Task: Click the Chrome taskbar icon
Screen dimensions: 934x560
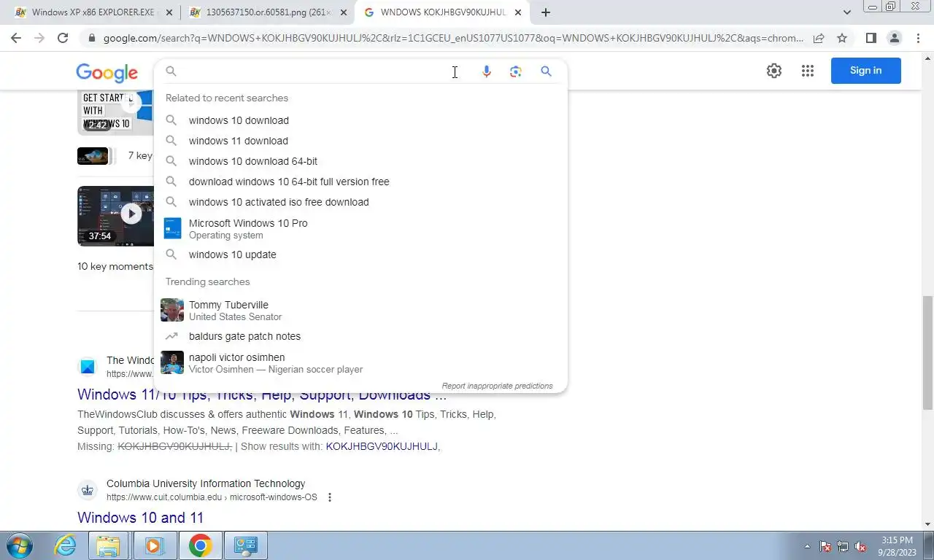Action: tap(200, 545)
